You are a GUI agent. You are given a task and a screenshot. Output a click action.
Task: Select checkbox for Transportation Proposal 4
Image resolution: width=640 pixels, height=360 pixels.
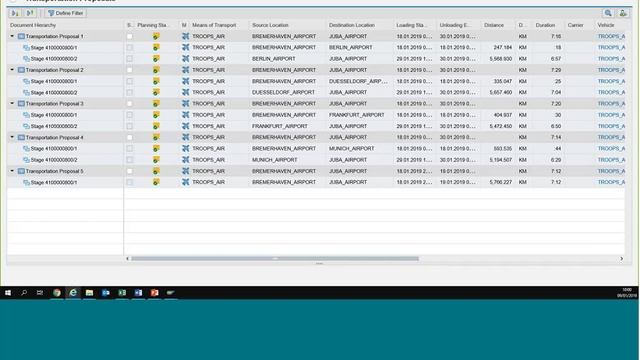[x=129, y=137]
